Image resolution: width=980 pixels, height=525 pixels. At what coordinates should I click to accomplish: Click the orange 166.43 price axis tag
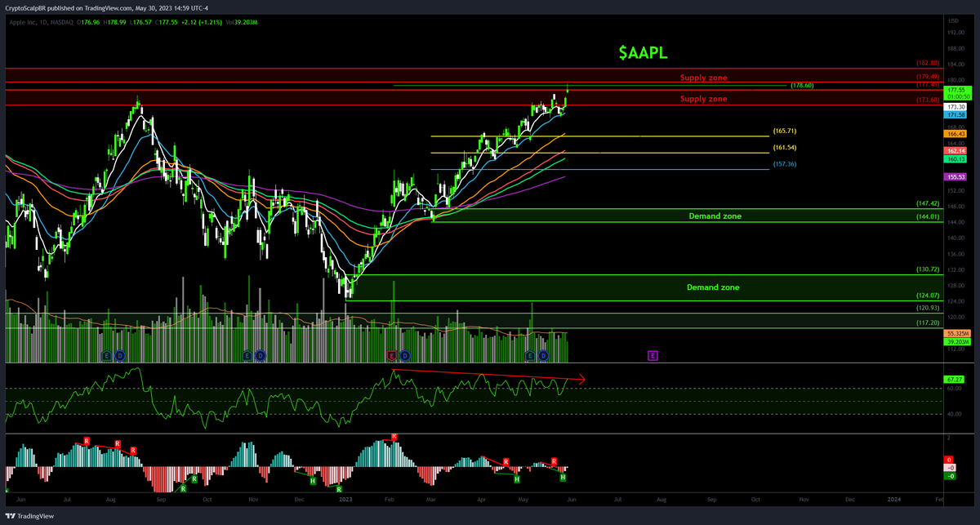coord(956,134)
